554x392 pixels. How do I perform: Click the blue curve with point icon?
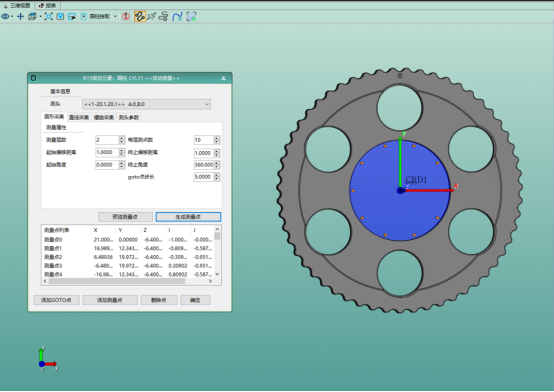[x=177, y=16]
